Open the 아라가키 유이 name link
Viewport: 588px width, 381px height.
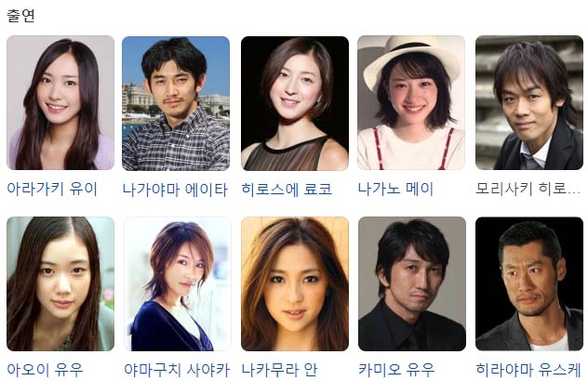click(x=52, y=189)
